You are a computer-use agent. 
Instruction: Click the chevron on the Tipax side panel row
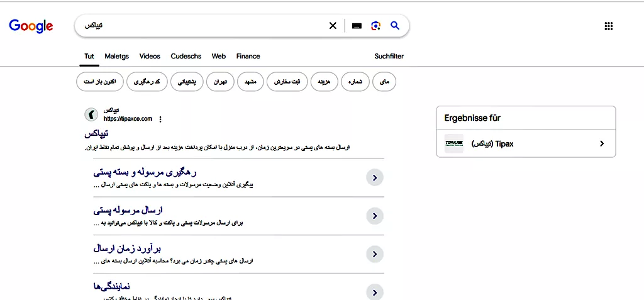click(602, 143)
